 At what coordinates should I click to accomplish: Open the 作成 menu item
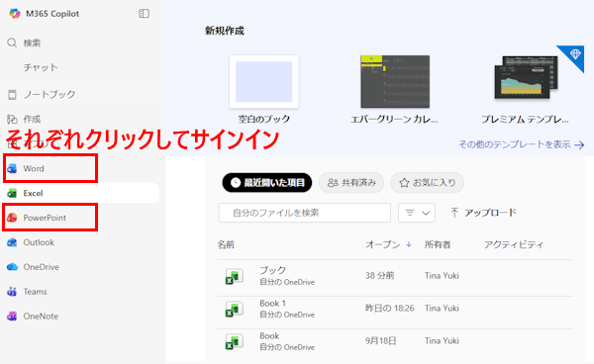pos(33,119)
